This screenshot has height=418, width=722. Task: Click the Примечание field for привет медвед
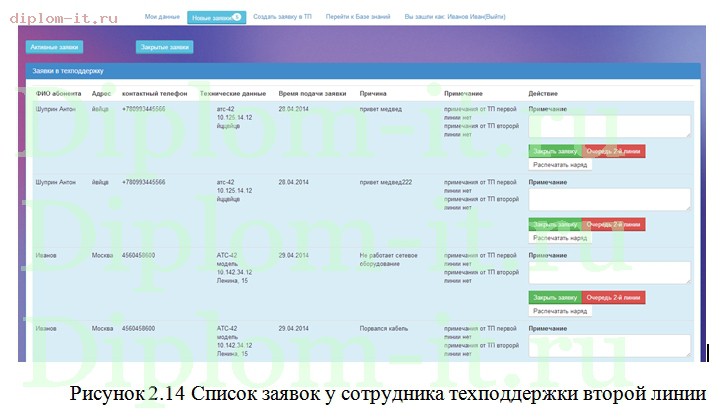point(610,126)
